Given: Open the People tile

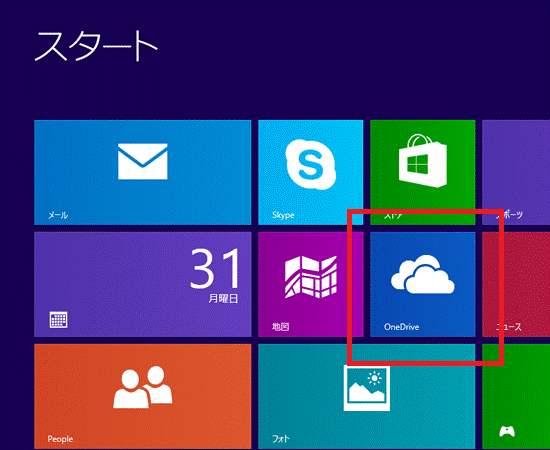Looking at the screenshot, I should (x=142, y=396).
